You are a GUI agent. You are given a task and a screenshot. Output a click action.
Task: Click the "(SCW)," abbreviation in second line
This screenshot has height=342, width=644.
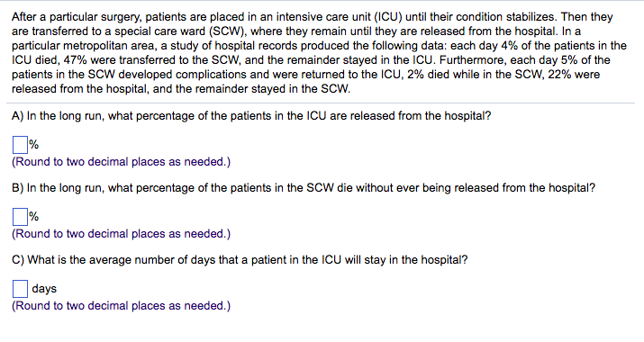(x=228, y=31)
